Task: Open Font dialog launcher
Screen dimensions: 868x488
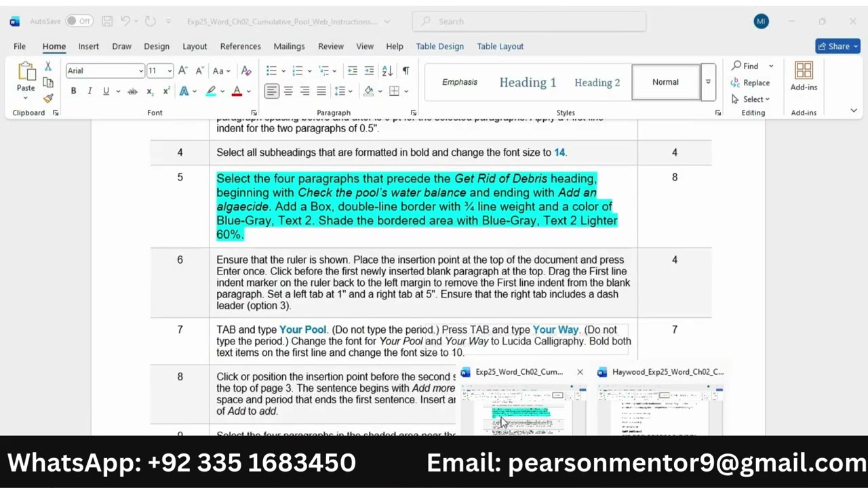Action: point(254,113)
